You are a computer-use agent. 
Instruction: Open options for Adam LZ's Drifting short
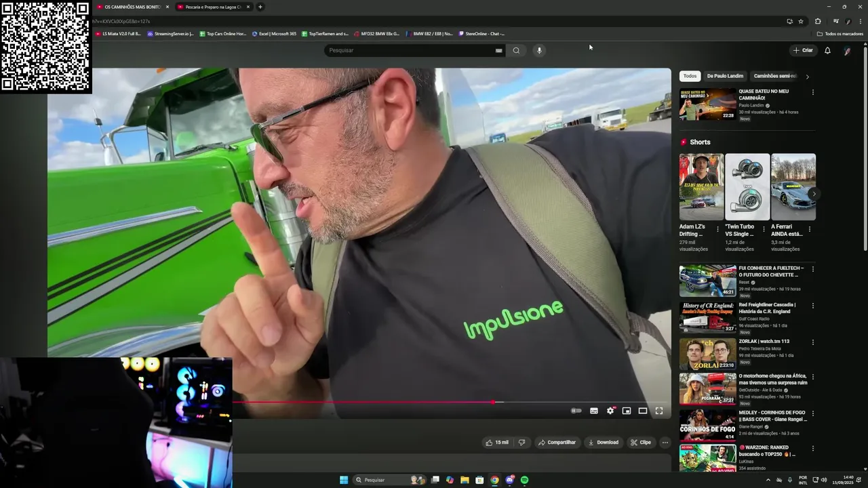717,229
